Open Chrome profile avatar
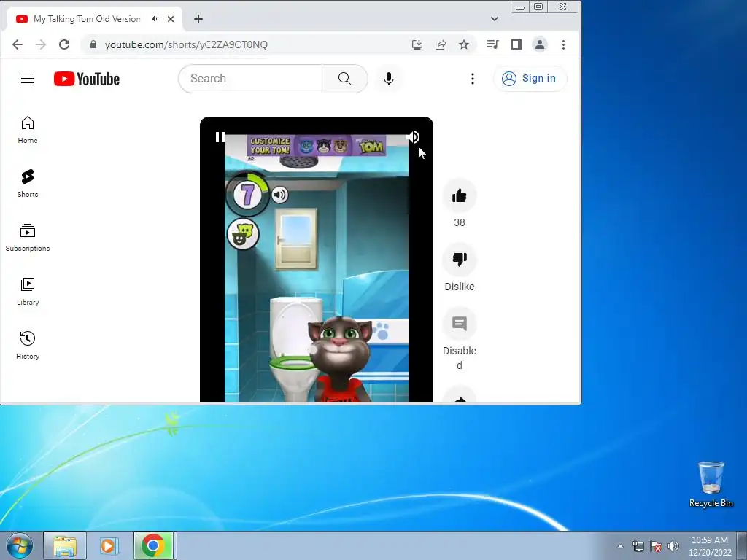The image size is (747, 560). pyautogui.click(x=540, y=44)
